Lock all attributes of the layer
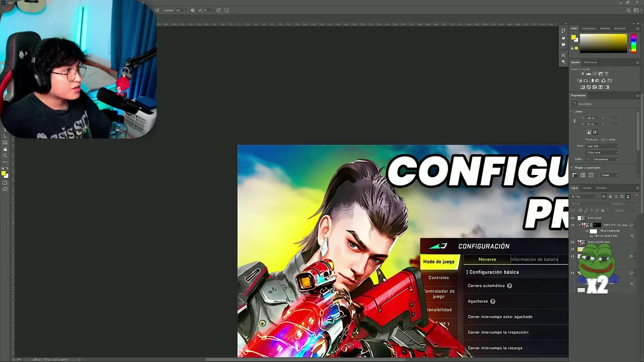Screen dimensions: 644x362 pyautogui.click(x=603, y=211)
